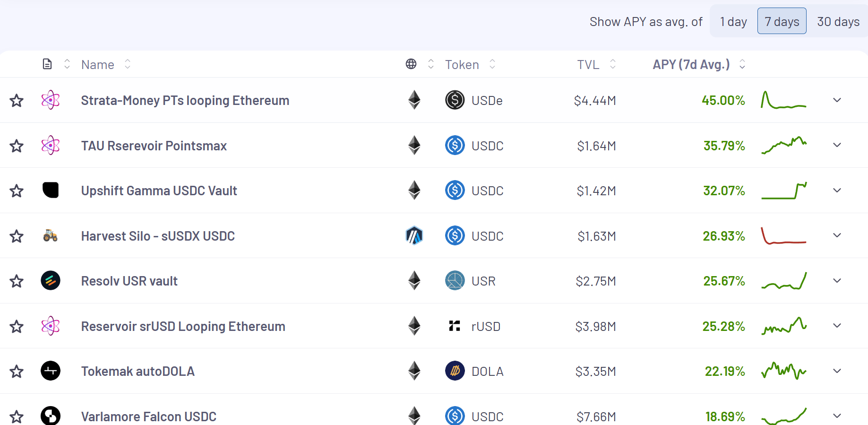Star the TAU Rserevoir Pointsmax vault

(x=17, y=146)
